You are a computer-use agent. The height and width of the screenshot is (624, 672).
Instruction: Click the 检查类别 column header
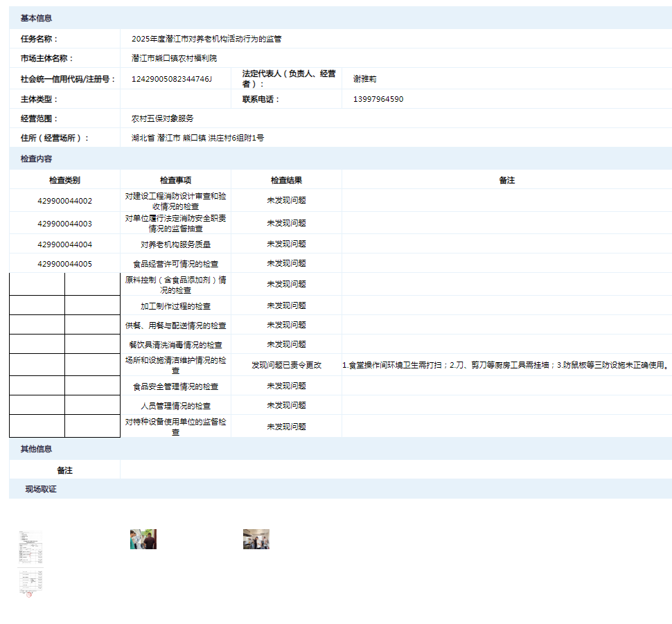[64, 180]
